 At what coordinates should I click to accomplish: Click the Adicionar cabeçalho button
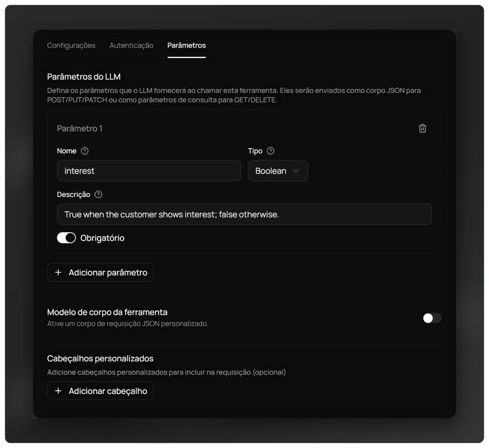coord(100,391)
